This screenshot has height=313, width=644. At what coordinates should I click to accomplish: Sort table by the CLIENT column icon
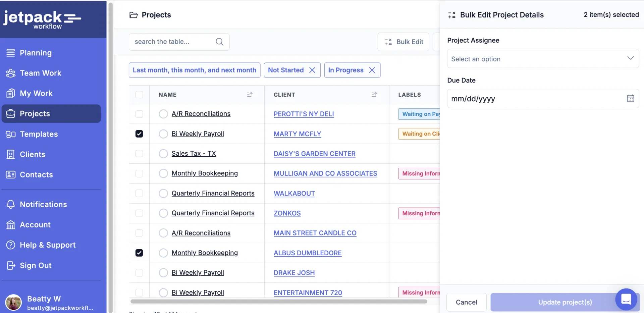pos(374,95)
